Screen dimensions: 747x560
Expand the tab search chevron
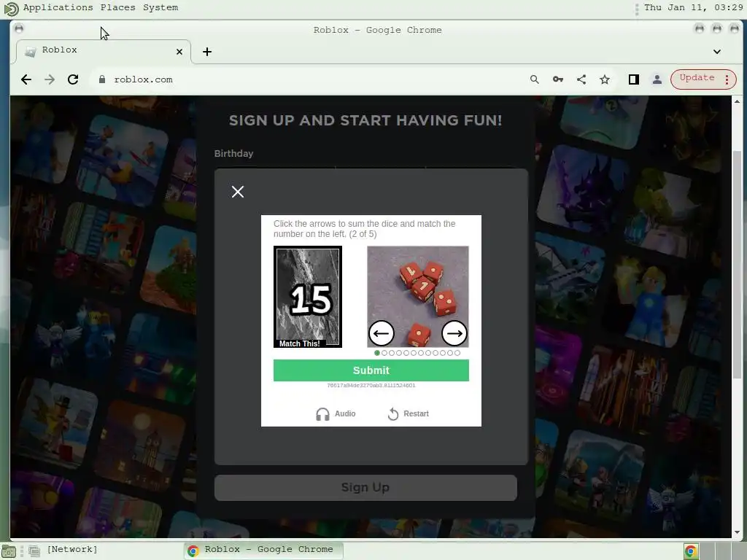click(x=717, y=52)
